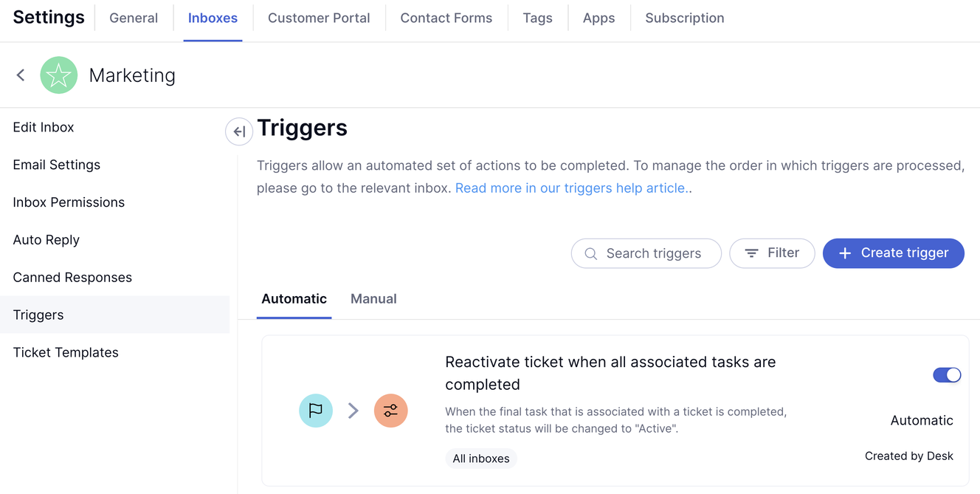The width and height of the screenshot is (980, 494).
Task: Select Ticket Templates from the sidebar
Action: click(66, 353)
